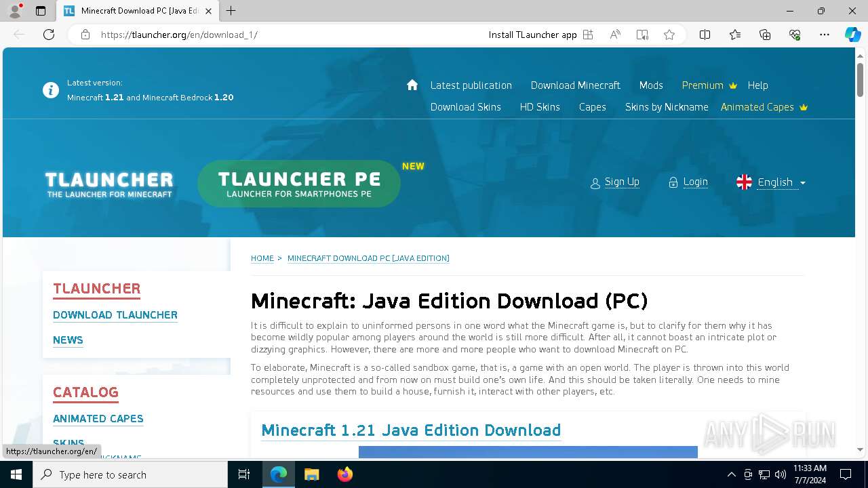
Task: Open the Help menu item
Action: 758,85
